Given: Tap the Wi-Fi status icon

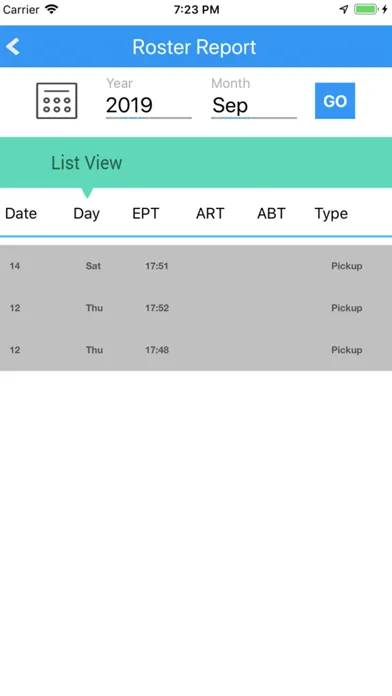Looking at the screenshot, I should click(52, 9).
